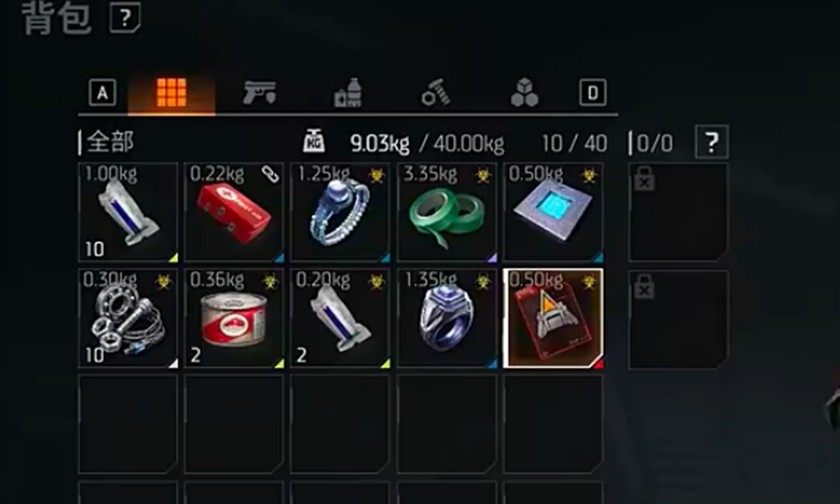This screenshot has height=504, width=840.
Task: Click the A key prompt icon
Action: click(102, 92)
